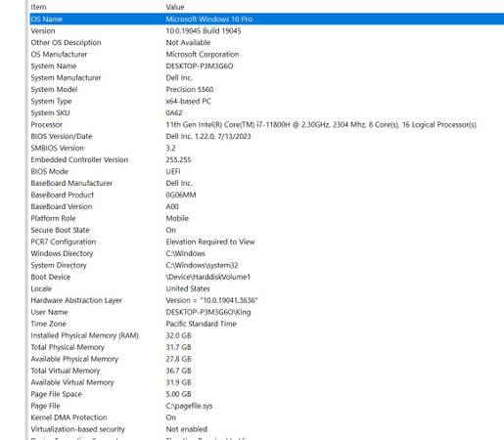Click the Microsoft Corporation value
The width and height of the screenshot is (504, 440).
[x=203, y=55]
